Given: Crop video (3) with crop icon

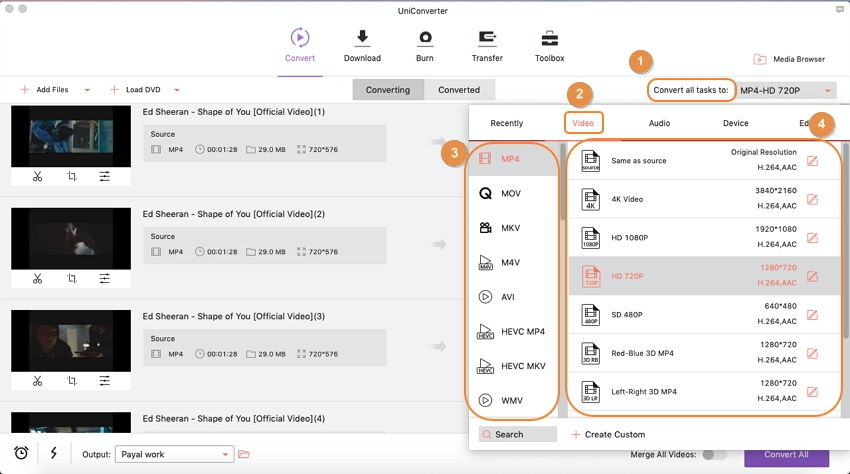Looking at the screenshot, I should pyautogui.click(x=72, y=381).
